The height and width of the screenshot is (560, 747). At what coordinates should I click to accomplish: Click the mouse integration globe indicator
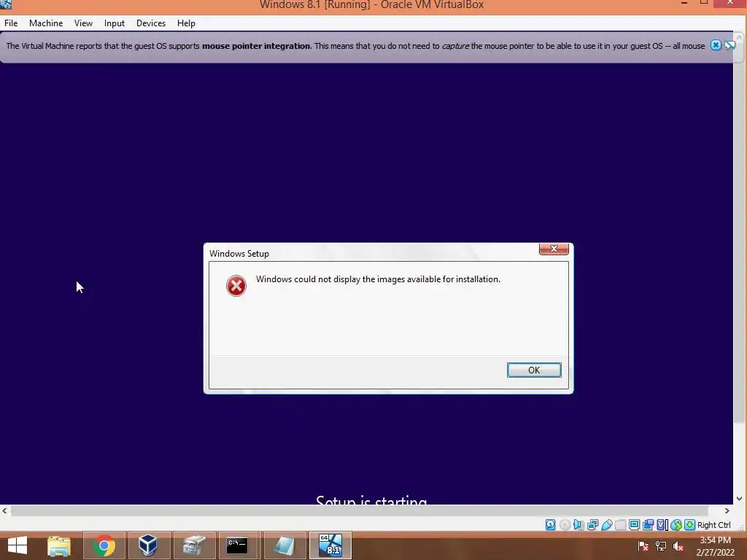point(676,525)
